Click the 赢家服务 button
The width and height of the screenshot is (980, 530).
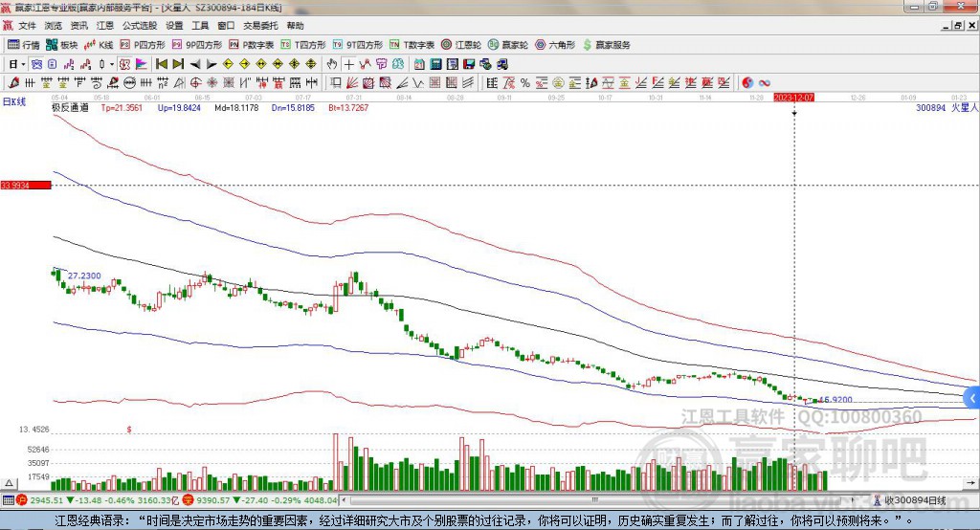pyautogui.click(x=607, y=45)
